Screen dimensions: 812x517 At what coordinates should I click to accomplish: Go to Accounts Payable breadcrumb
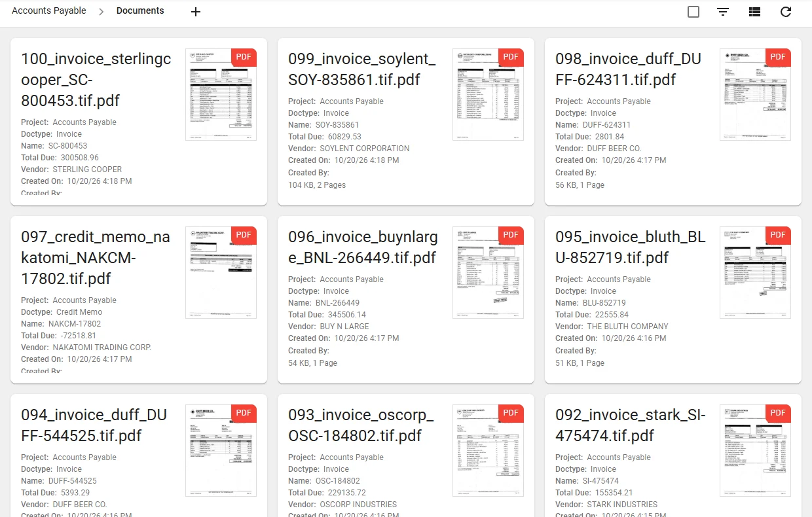coord(49,10)
